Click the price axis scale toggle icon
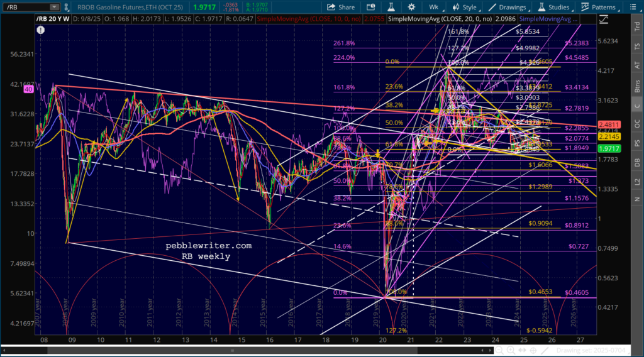This screenshot has height=357, width=644. [603, 19]
